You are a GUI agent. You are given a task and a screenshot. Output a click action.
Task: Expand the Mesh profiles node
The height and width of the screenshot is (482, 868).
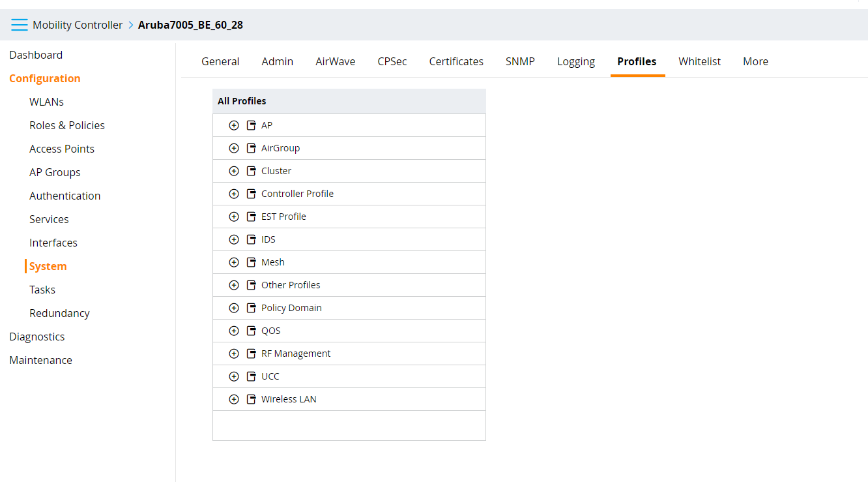234,262
